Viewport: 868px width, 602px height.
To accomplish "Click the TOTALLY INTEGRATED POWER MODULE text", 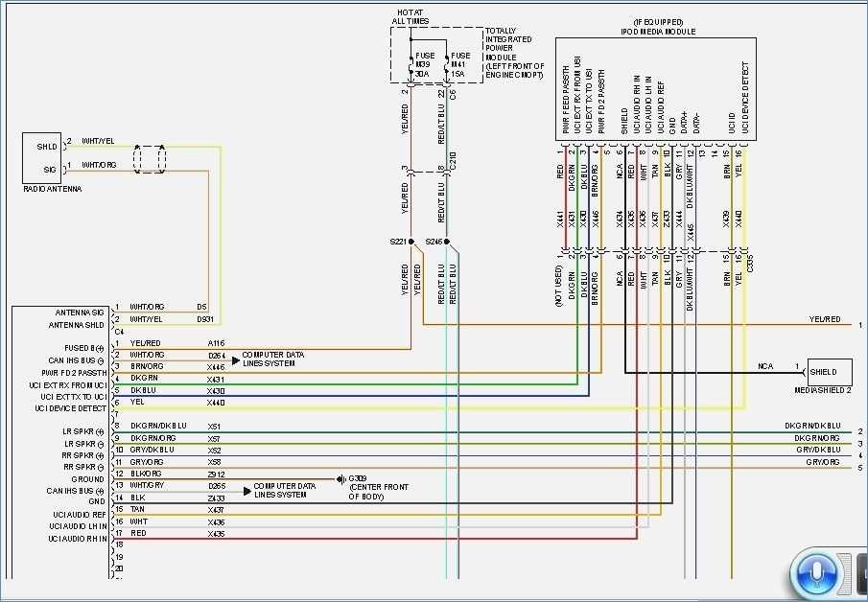I will pos(510,51).
